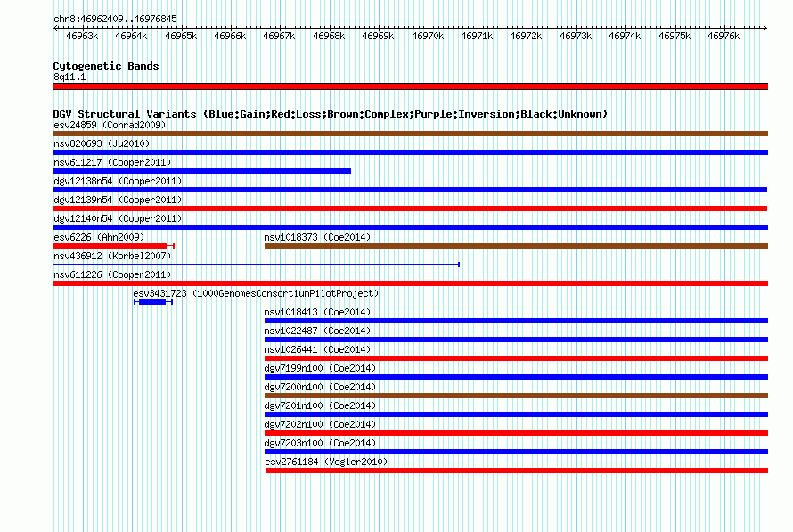Click the brown nsv1018373 complex bar
The height and width of the screenshot is (532, 793).
click(x=517, y=246)
